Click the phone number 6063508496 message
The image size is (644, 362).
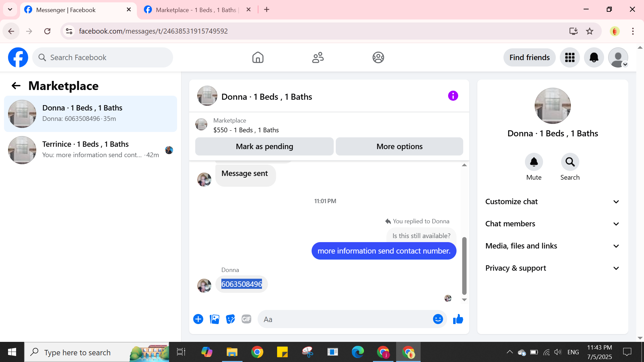click(x=241, y=284)
